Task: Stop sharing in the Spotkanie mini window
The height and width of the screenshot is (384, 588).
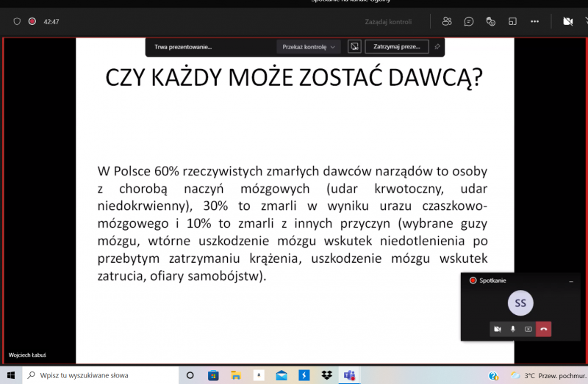Action: [x=528, y=329]
